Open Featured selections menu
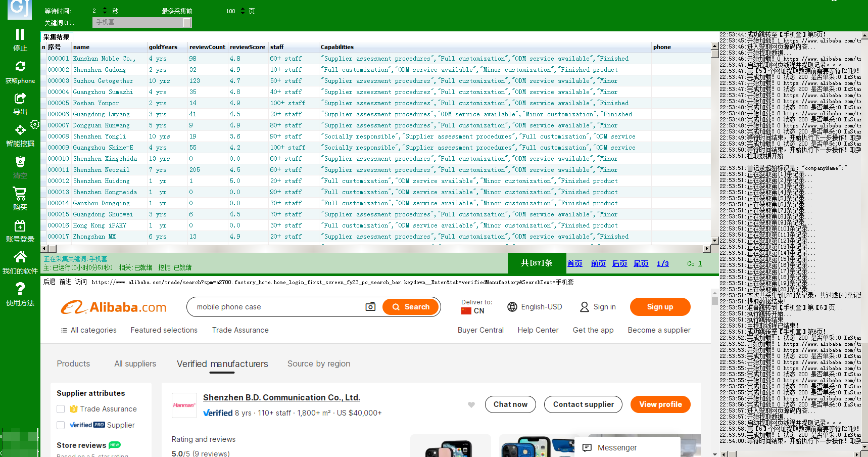Viewport: 868px width, 457px height. (164, 330)
